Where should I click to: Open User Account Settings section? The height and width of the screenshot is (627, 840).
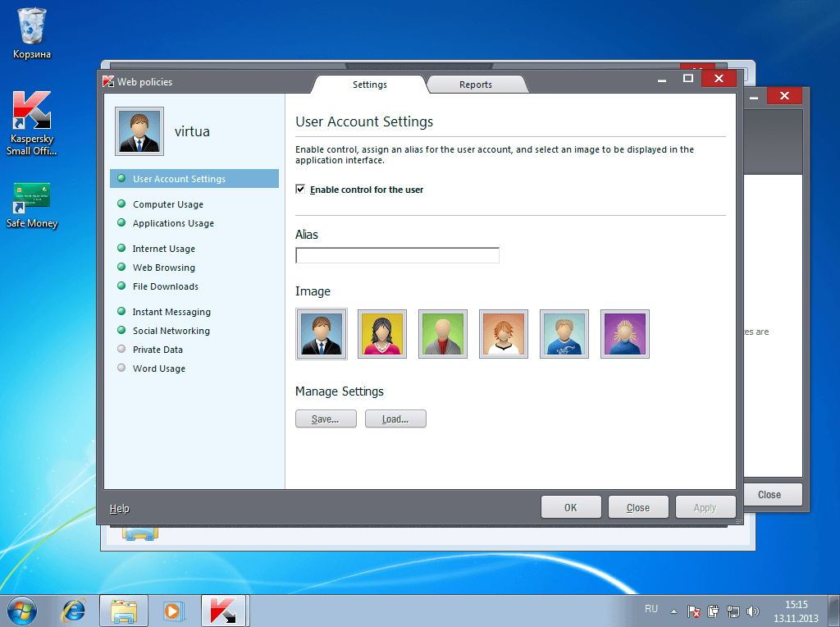(x=194, y=179)
